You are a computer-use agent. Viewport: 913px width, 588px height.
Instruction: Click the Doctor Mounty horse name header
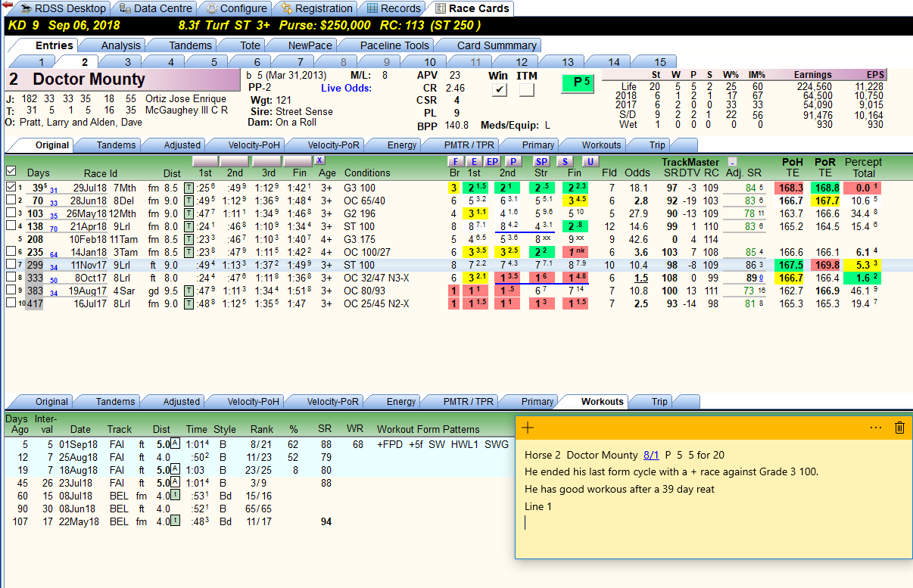121,79
